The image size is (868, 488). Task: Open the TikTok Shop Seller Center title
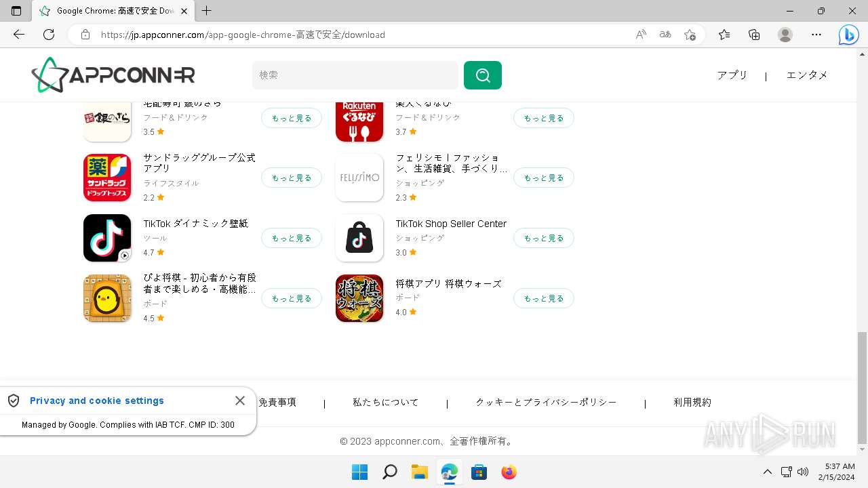point(451,224)
